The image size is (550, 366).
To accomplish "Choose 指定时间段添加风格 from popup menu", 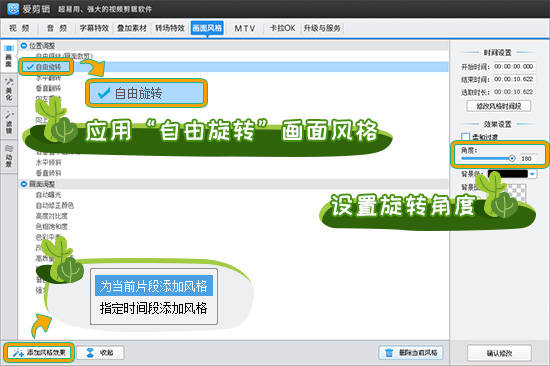I will pyautogui.click(x=154, y=308).
